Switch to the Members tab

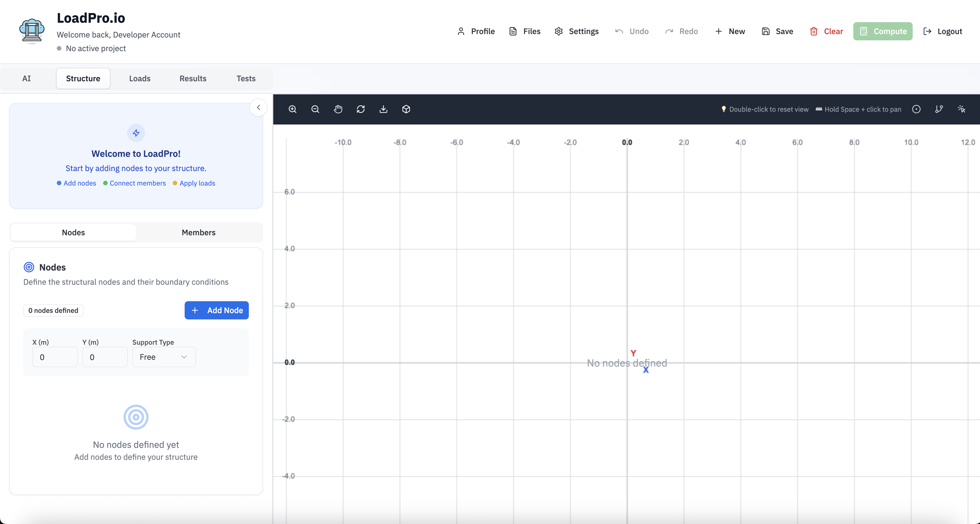point(199,232)
